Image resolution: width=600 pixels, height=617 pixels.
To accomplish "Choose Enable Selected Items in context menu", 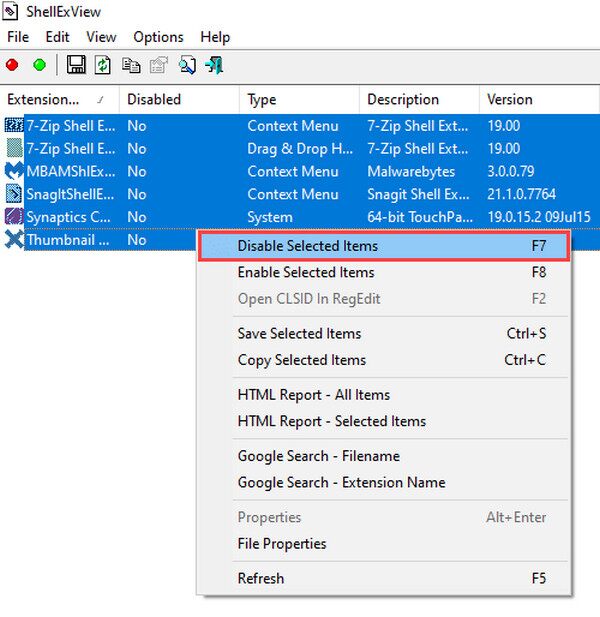I will [384, 272].
